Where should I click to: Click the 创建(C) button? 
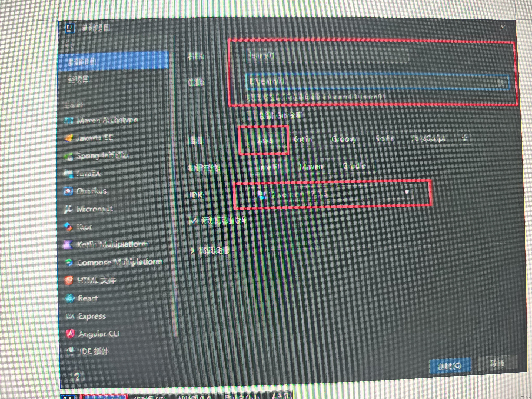(450, 366)
